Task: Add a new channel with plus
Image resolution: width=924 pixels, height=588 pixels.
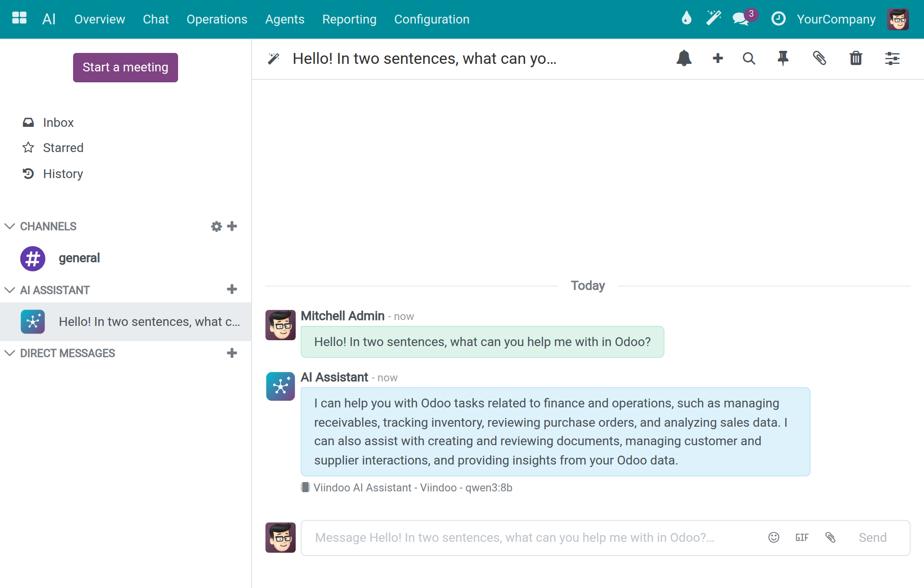Action: coord(232,226)
